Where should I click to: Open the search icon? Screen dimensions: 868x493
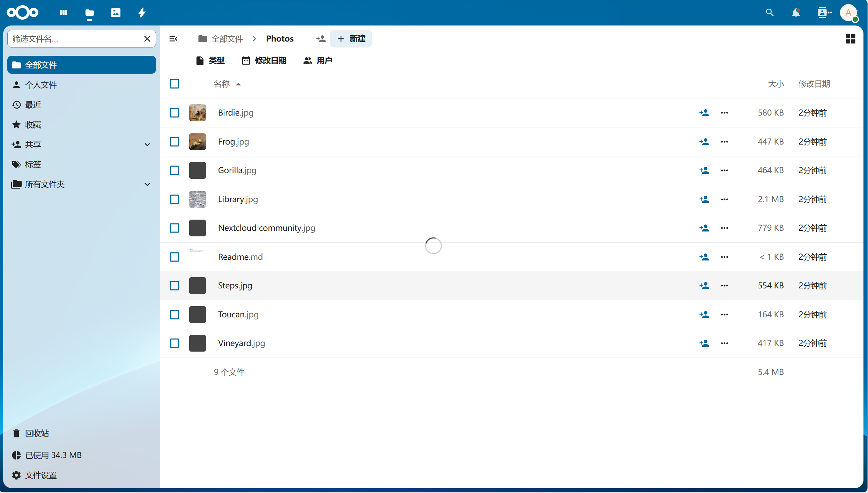tap(769, 13)
